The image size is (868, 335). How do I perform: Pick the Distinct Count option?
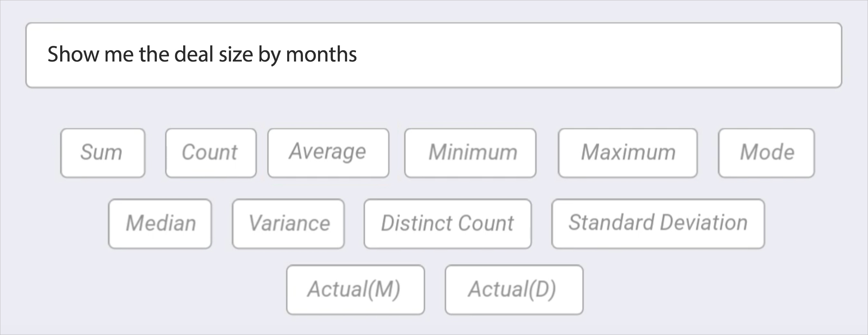point(448,224)
